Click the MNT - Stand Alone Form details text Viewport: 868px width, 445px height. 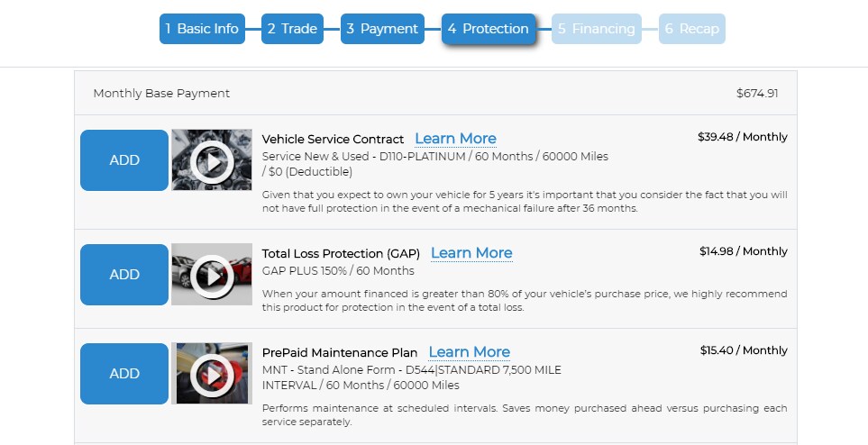click(x=411, y=377)
